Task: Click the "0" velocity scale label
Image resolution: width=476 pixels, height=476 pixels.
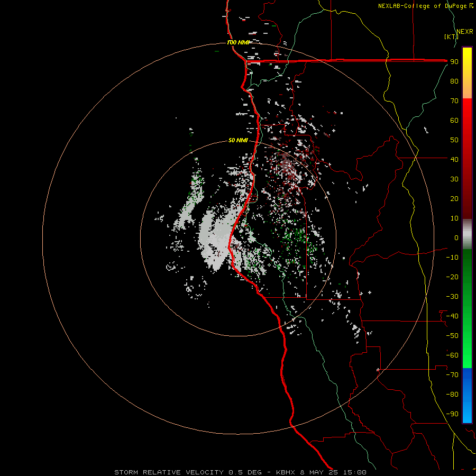Action: (x=456, y=237)
